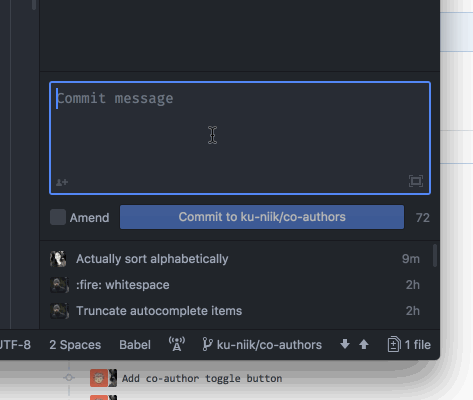Screen dimensions: 473x400
Task: Click Commit to ku-niik/co-authors button
Action: 262,217
